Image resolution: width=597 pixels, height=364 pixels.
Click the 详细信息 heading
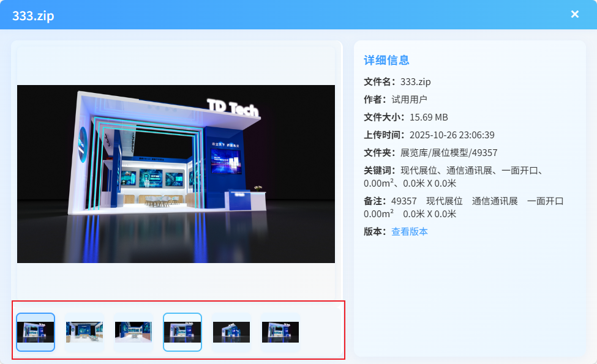386,60
